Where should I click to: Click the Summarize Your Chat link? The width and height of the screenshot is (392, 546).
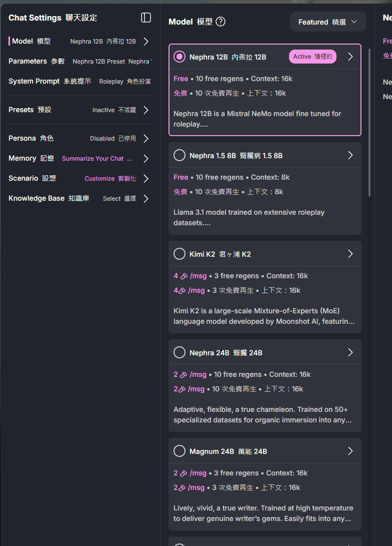coord(97,159)
